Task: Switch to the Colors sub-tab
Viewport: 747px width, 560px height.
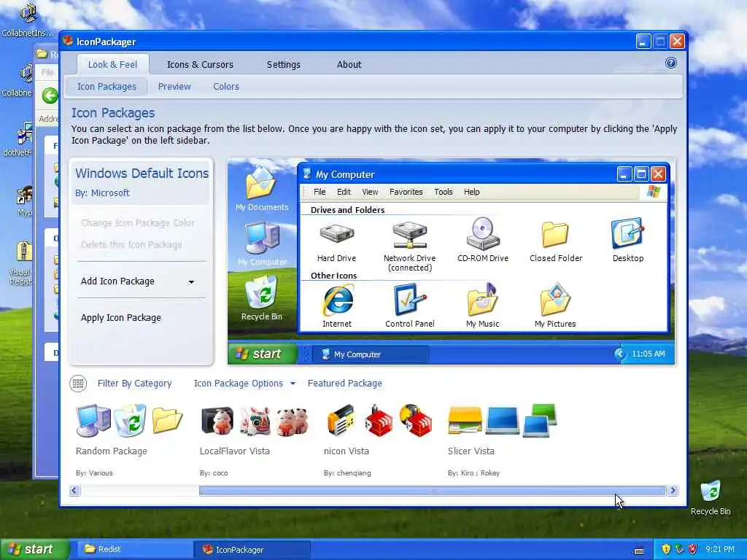Action: pos(226,86)
